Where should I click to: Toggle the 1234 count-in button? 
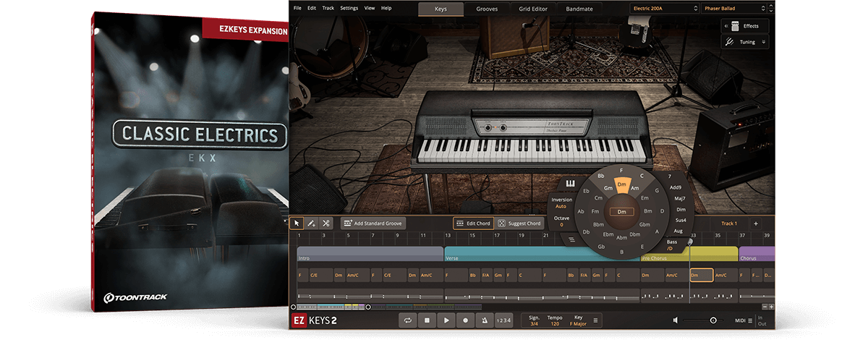(x=503, y=320)
